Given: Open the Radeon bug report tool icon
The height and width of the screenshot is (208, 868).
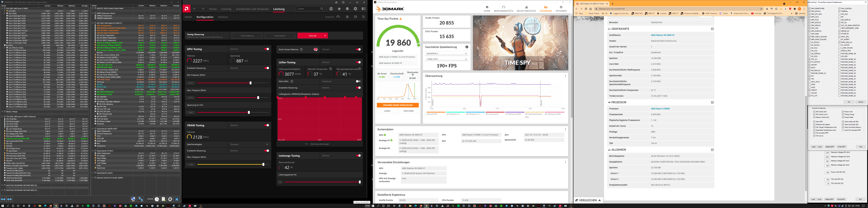Looking at the screenshot, I should pyautogui.click(x=336, y=2).
